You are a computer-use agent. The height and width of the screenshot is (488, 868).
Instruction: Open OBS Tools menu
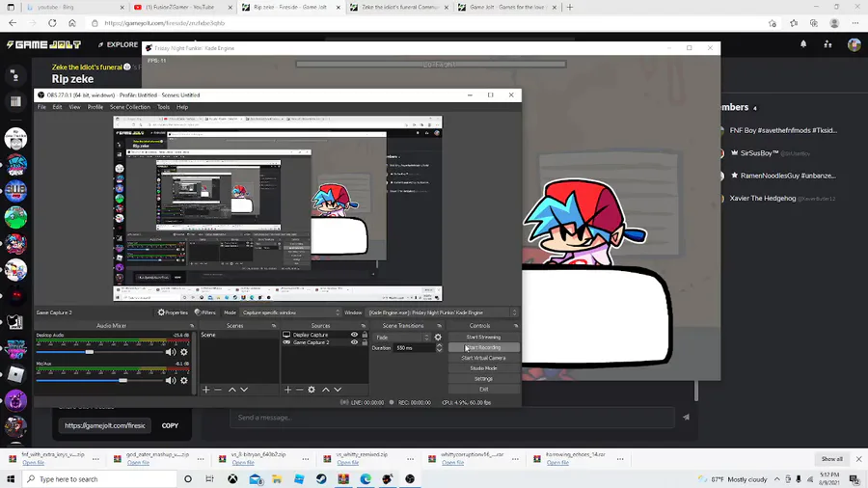coord(163,107)
